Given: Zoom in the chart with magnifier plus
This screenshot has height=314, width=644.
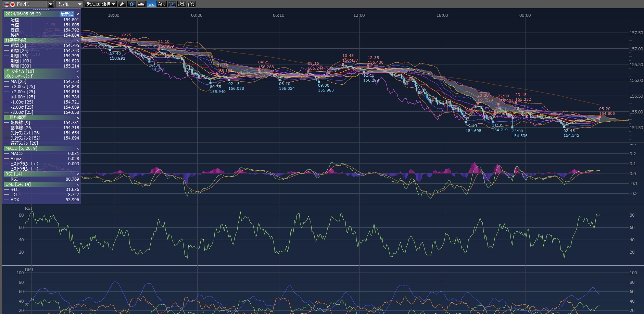Looking at the screenshot, I should pos(191,4).
